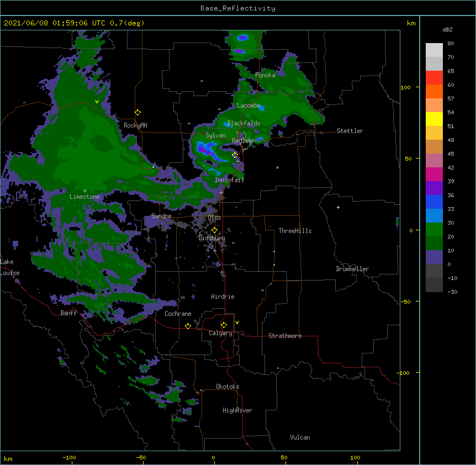Click the 80 value on the dBZ legend

(x=451, y=44)
